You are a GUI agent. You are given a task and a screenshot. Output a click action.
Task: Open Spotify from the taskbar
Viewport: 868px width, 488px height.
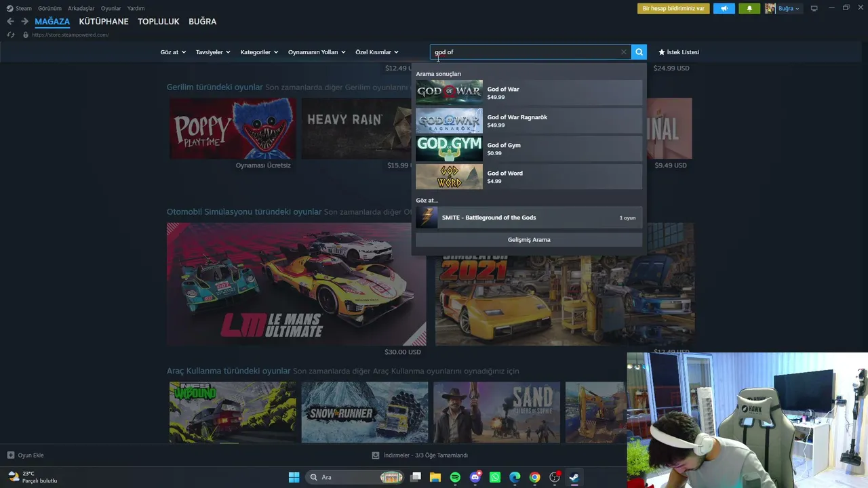[455, 477]
